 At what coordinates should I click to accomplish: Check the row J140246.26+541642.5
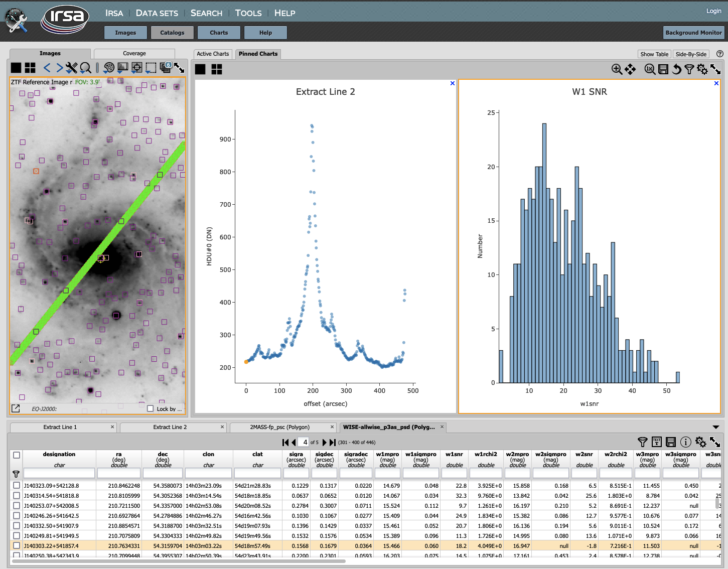pos(17,515)
